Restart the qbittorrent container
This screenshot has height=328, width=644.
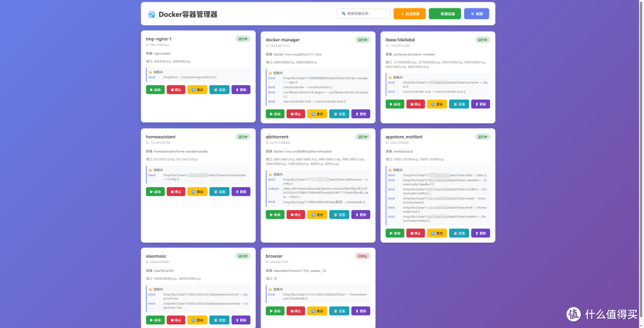tap(317, 214)
